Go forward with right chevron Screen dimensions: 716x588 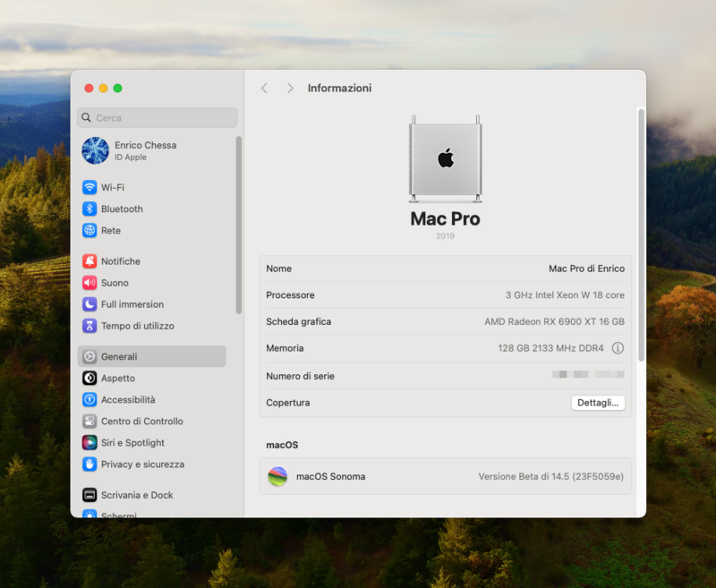click(290, 88)
